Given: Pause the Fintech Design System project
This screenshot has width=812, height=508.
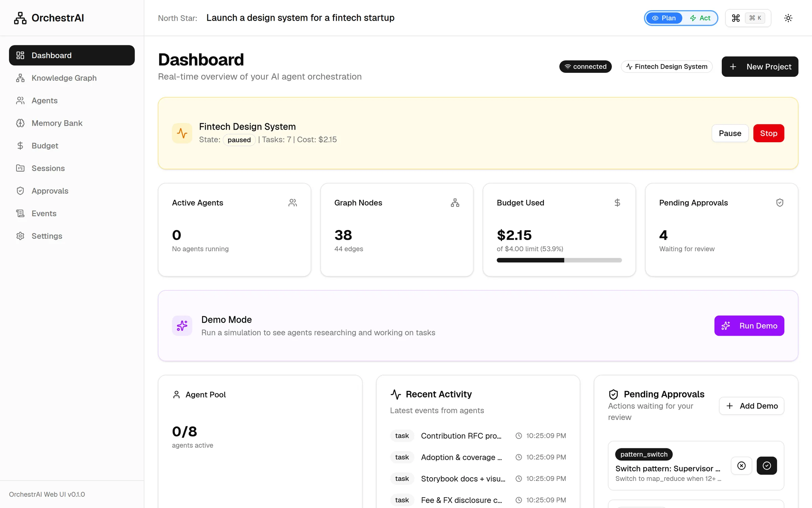Looking at the screenshot, I should [730, 133].
